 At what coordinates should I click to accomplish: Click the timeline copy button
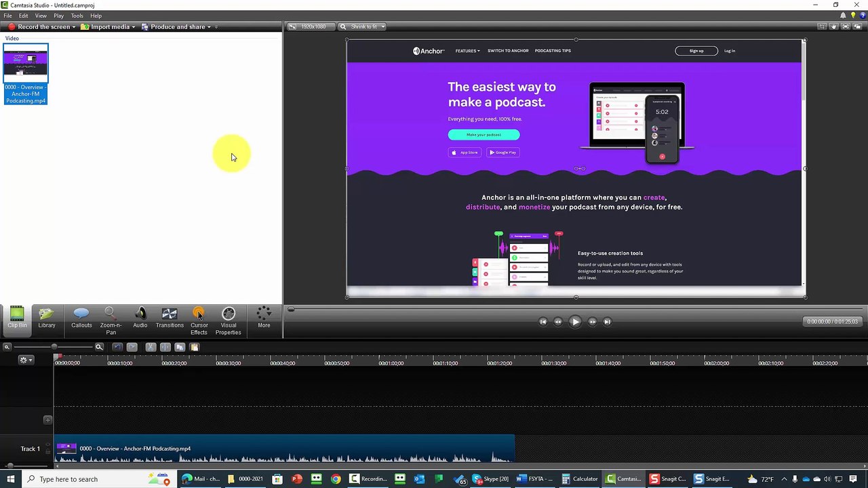[180, 347]
